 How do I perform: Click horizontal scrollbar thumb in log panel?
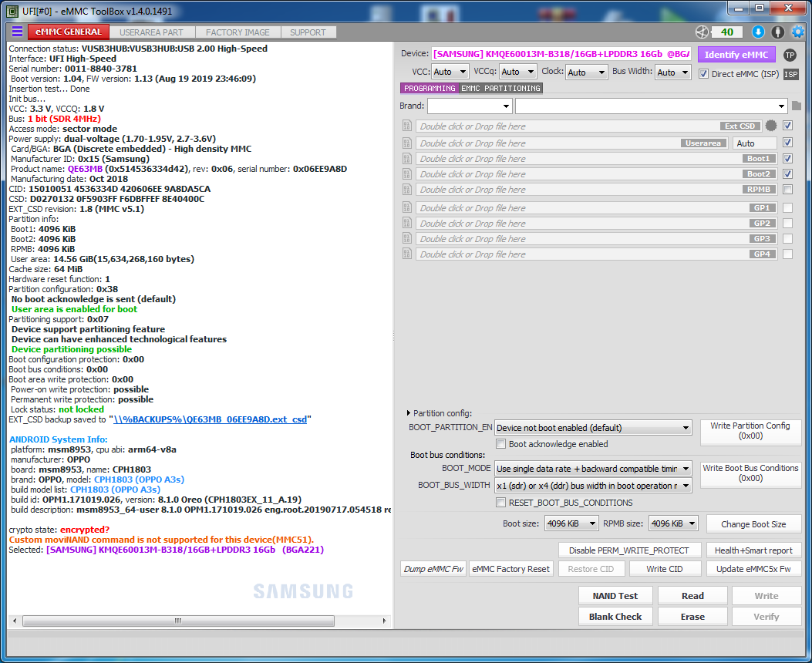tap(178, 621)
